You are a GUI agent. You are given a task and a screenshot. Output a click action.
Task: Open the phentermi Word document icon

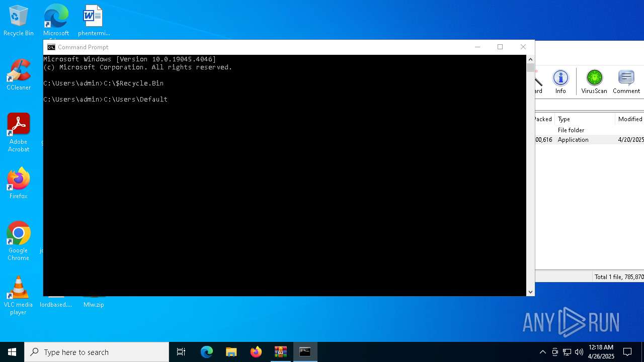[x=94, y=21]
